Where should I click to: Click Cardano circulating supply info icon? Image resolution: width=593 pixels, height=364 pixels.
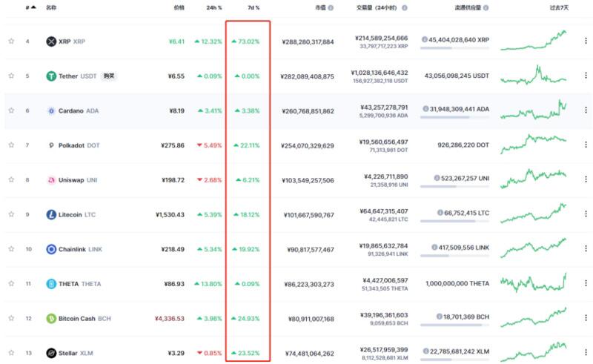click(425, 109)
